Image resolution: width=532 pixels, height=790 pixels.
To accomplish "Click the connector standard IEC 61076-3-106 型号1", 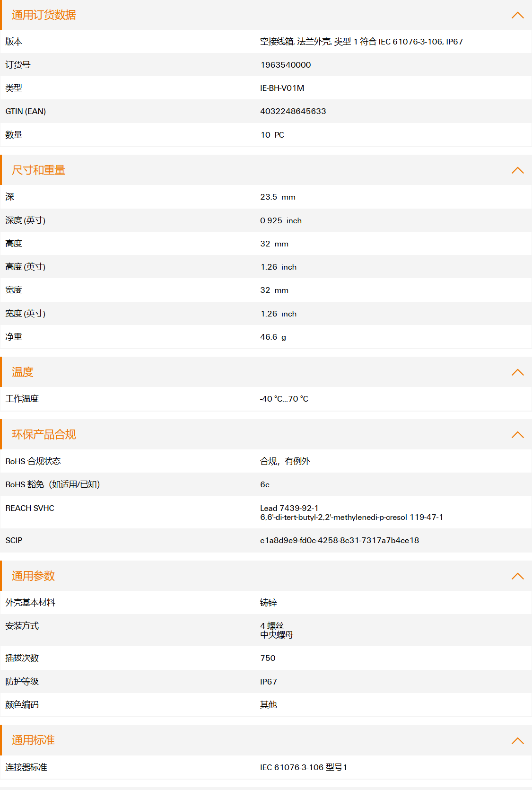I will (304, 767).
